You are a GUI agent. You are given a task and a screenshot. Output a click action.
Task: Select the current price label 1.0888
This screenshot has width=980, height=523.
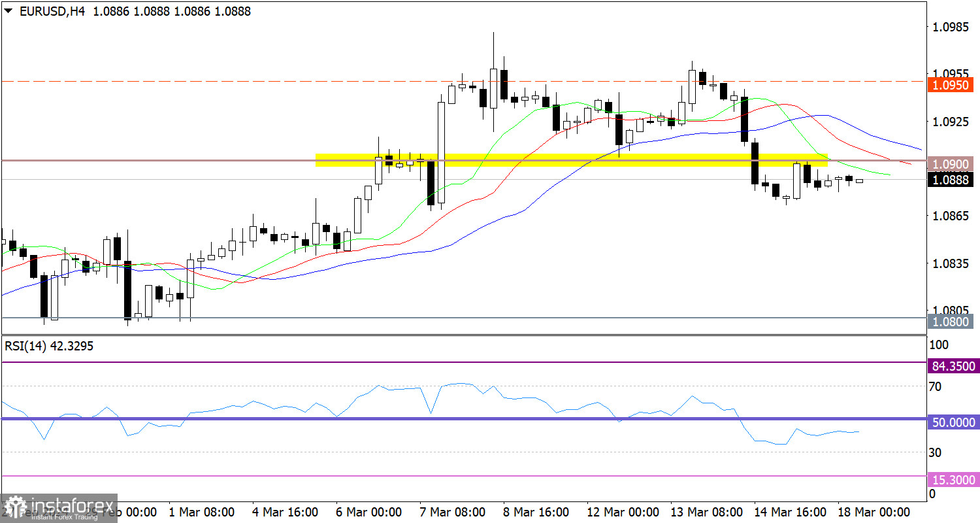pos(952,179)
